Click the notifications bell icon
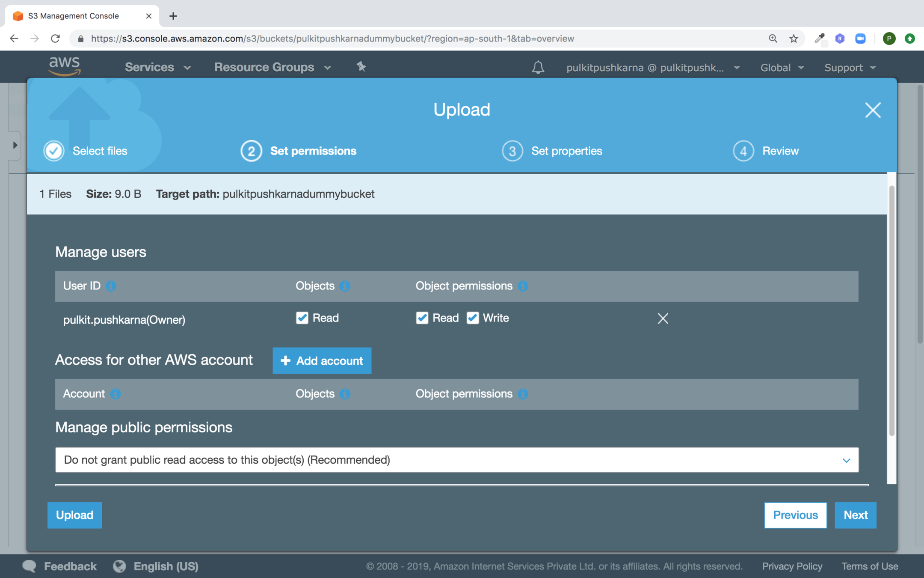 click(x=538, y=67)
